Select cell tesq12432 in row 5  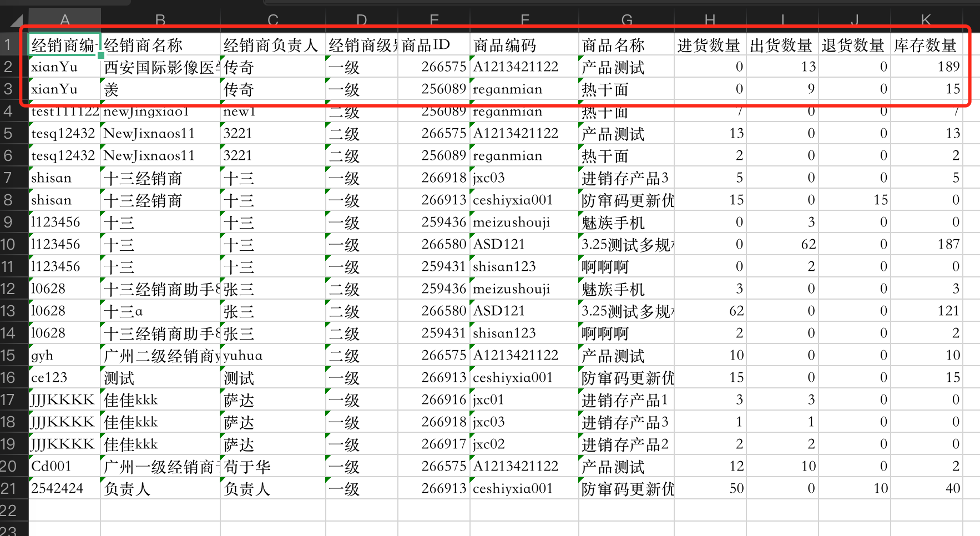pyautogui.click(x=64, y=133)
